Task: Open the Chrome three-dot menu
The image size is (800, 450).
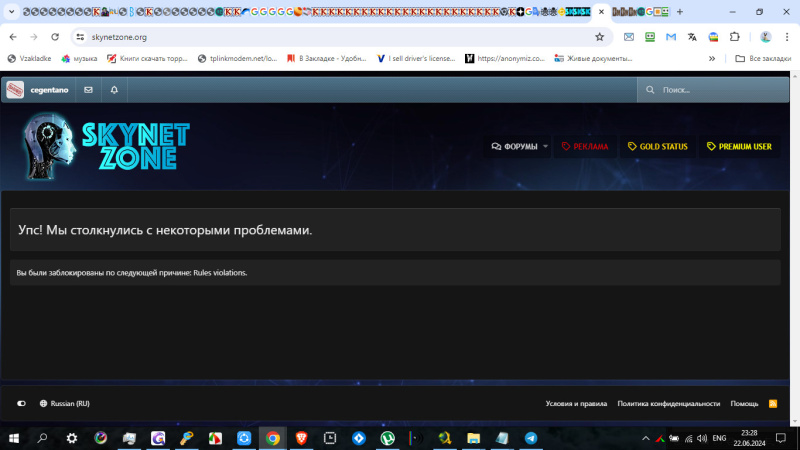Action: pos(787,37)
